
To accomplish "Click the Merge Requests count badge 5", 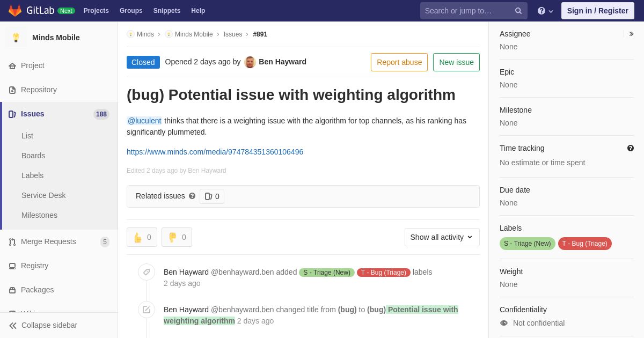I will (x=105, y=242).
